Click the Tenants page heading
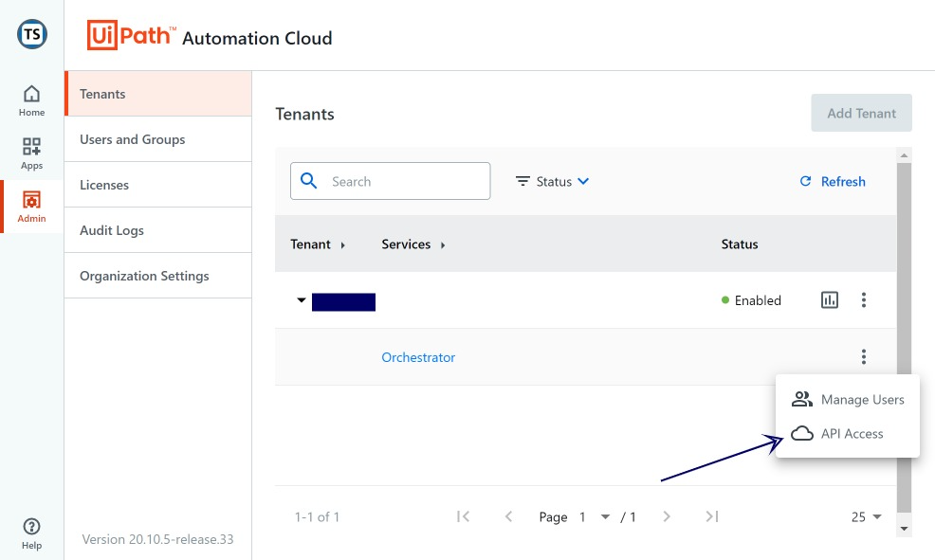 click(304, 114)
